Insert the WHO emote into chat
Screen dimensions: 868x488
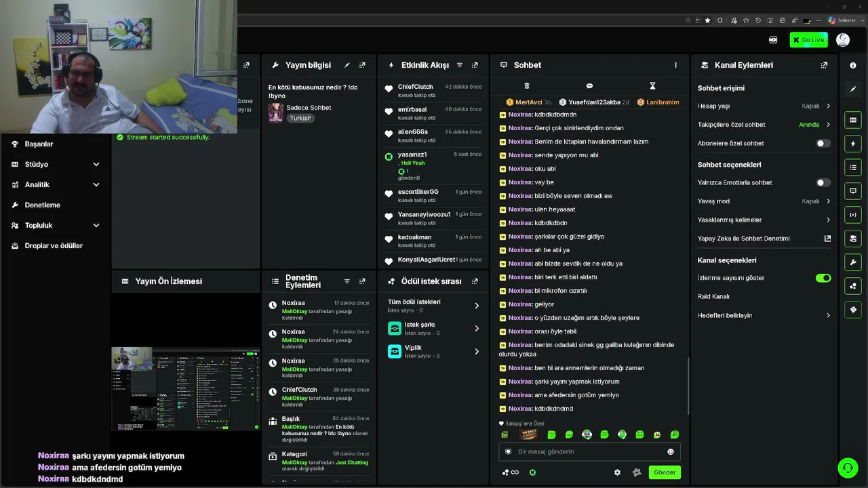[528, 434]
